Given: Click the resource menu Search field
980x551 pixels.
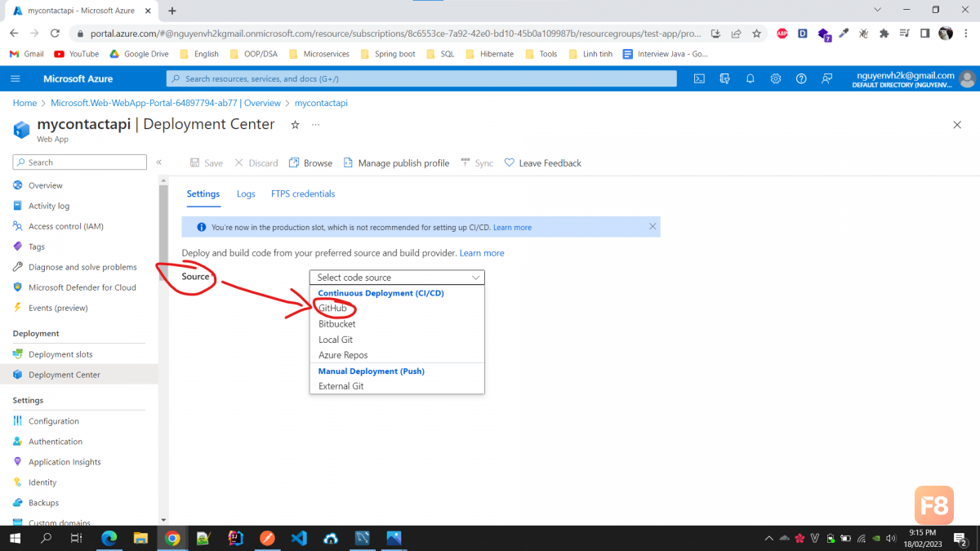Looking at the screenshot, I should click(80, 162).
